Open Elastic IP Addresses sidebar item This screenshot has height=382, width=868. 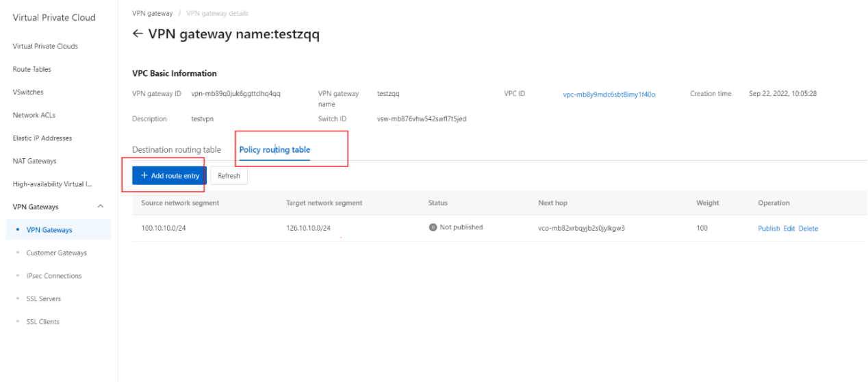pyautogui.click(x=42, y=138)
